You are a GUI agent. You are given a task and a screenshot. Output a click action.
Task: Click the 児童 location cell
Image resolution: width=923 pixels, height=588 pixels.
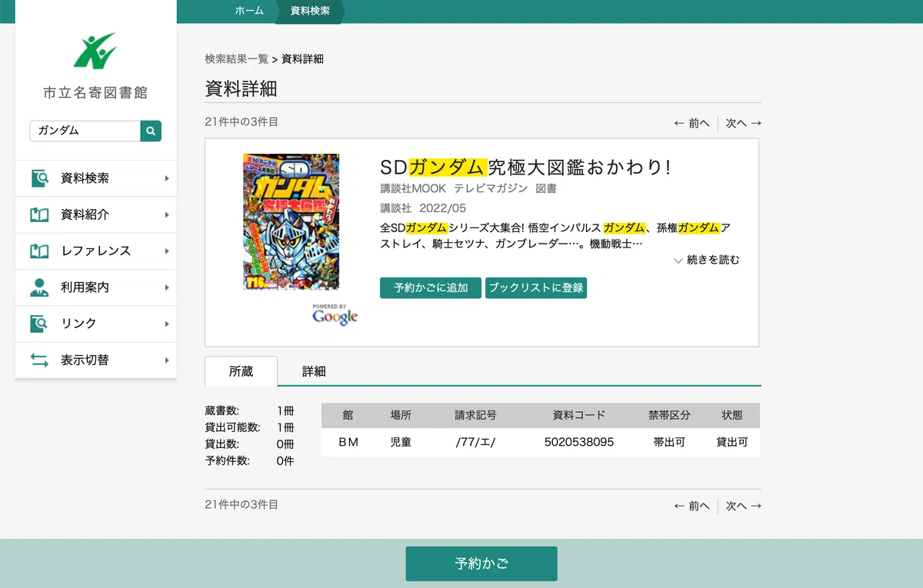401,443
